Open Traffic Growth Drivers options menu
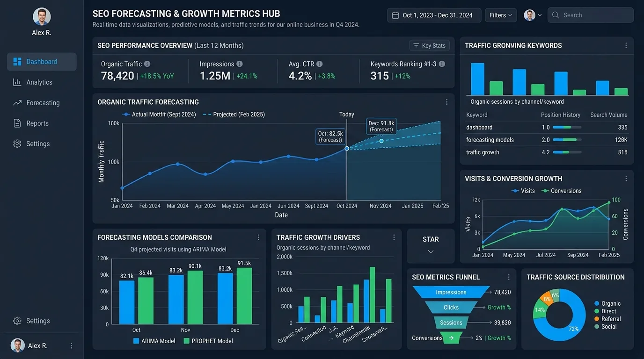Image resolution: width=644 pixels, height=359 pixels. tap(394, 237)
